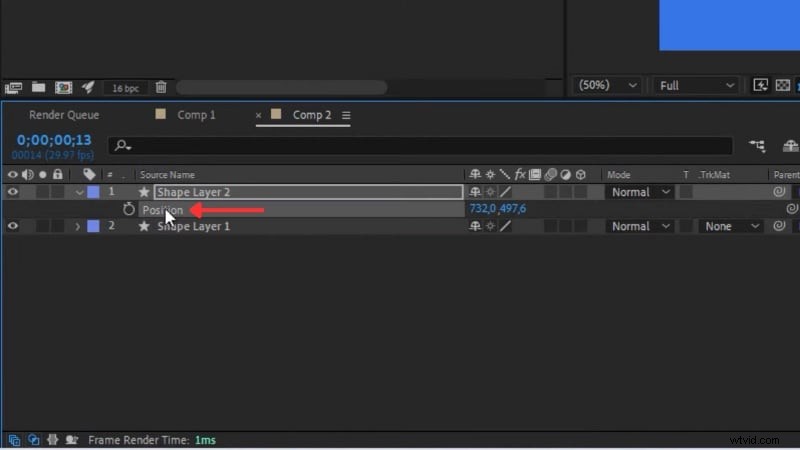Click the 3D Layer cube column header
This screenshot has width=800, height=450.
tap(581, 174)
